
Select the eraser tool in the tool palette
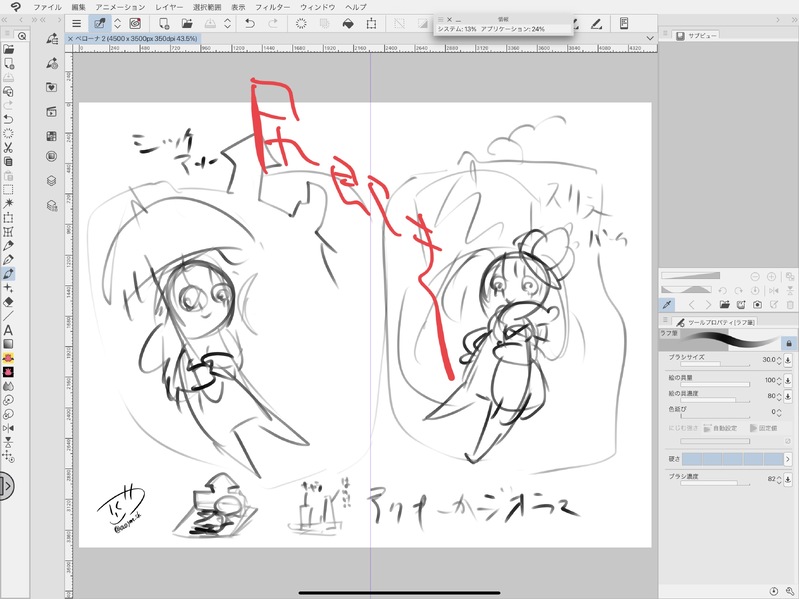[8, 302]
